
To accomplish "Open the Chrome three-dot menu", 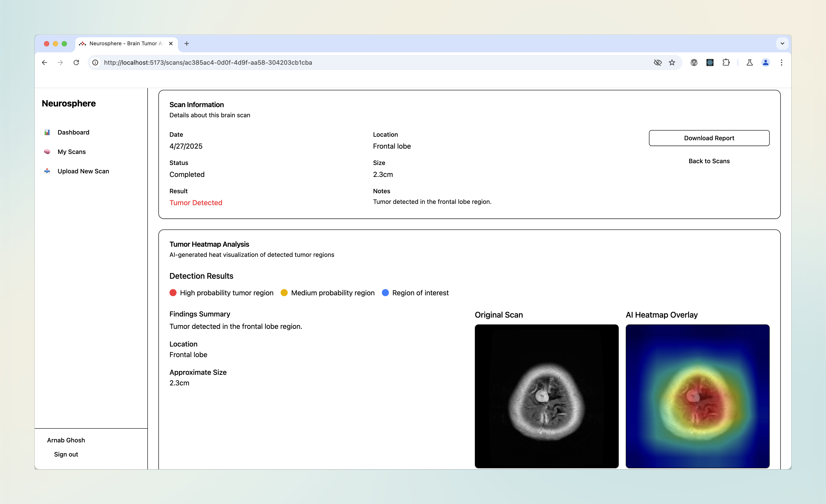I will [781, 63].
